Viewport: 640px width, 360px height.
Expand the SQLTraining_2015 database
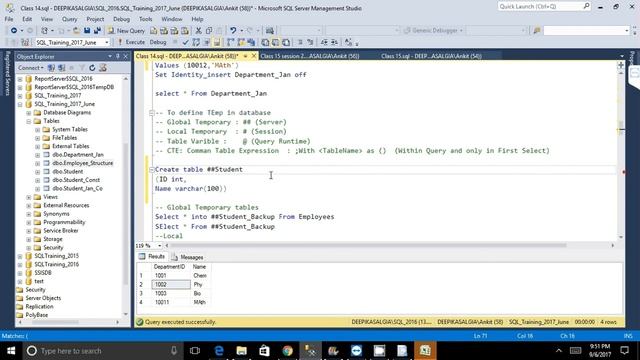click(x=20, y=256)
